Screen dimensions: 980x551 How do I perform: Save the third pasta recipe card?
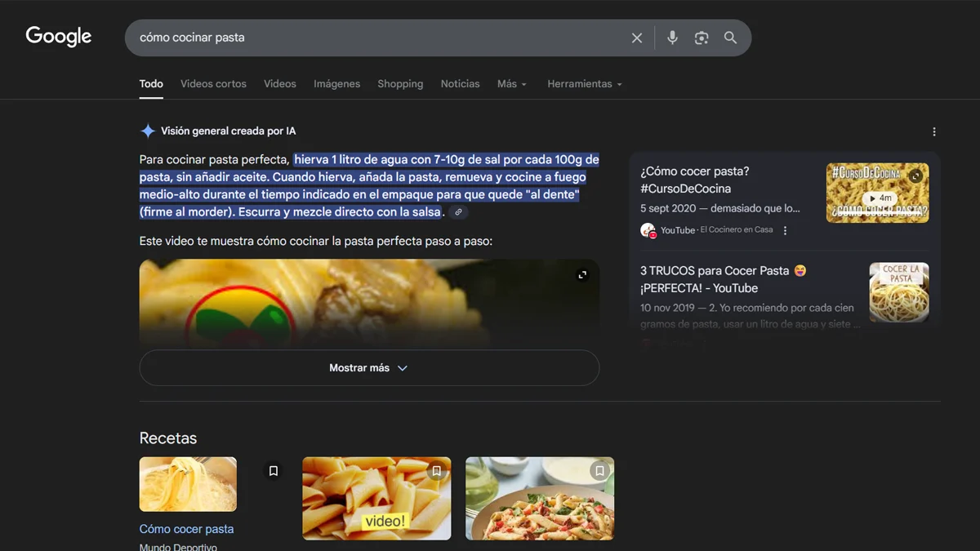click(x=599, y=470)
